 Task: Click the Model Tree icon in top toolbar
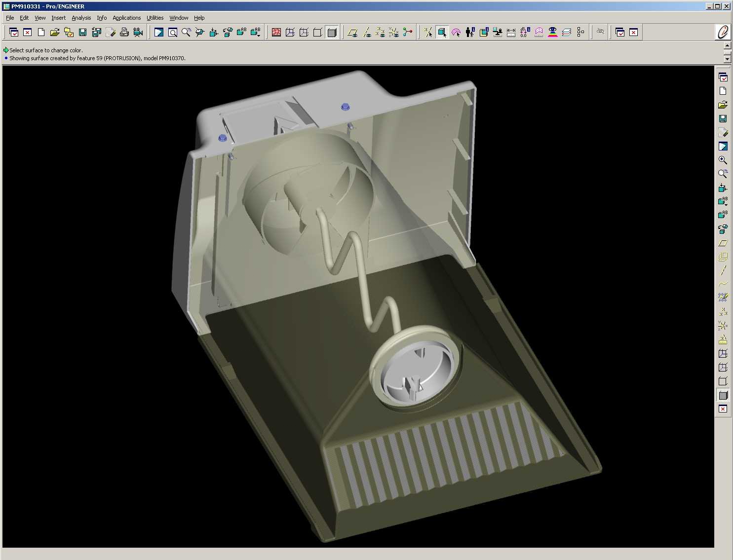(x=580, y=33)
